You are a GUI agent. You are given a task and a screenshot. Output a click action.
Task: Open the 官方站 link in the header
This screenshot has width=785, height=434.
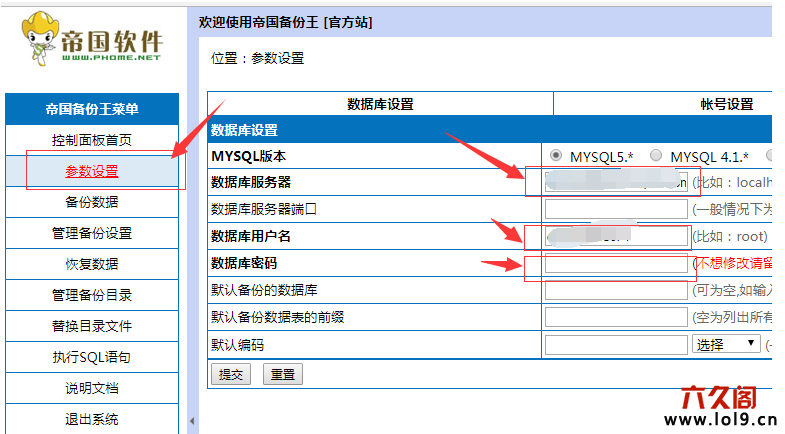pyautogui.click(x=345, y=21)
